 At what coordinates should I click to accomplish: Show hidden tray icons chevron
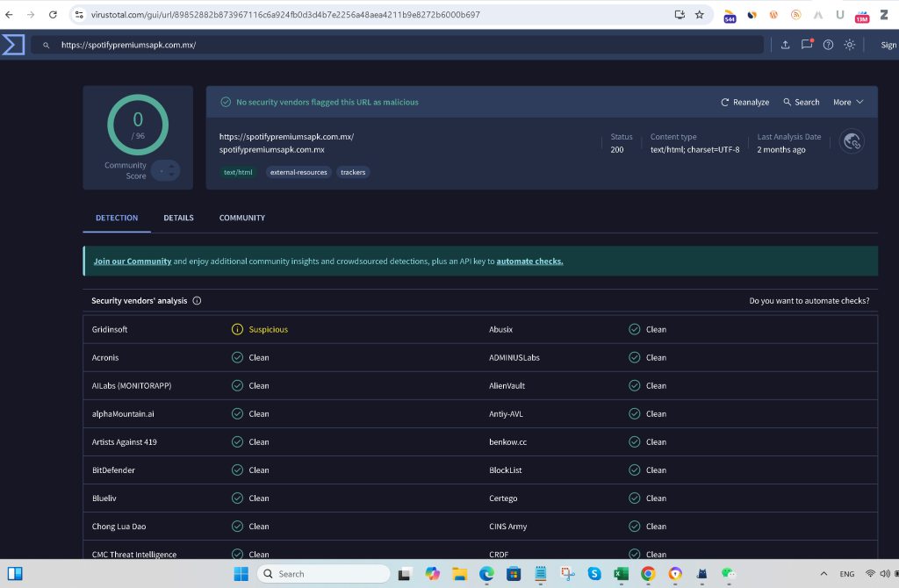pos(823,574)
